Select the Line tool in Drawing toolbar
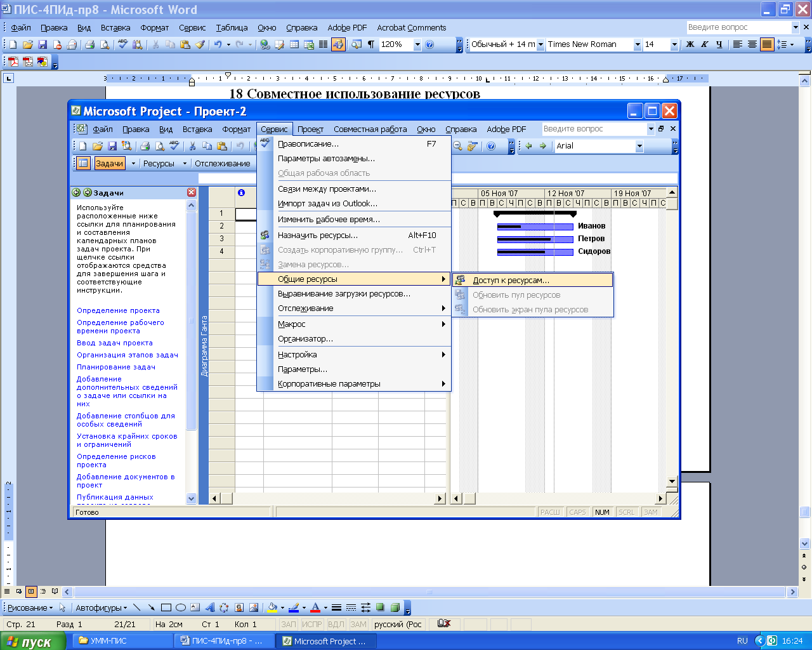This screenshot has width=812, height=650. tap(137, 607)
